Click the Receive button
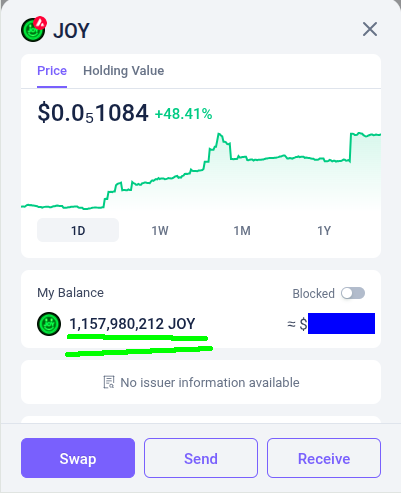The image size is (401, 493). pyautogui.click(x=324, y=458)
